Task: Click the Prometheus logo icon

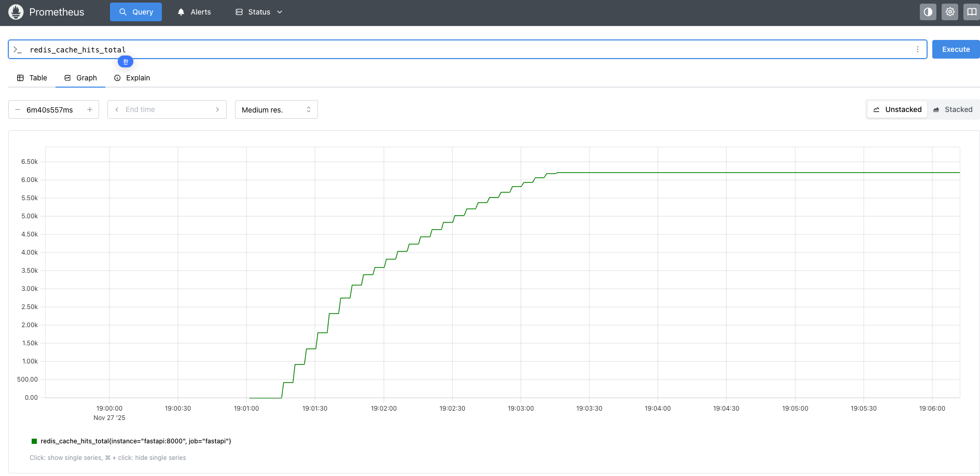Action: click(16, 12)
